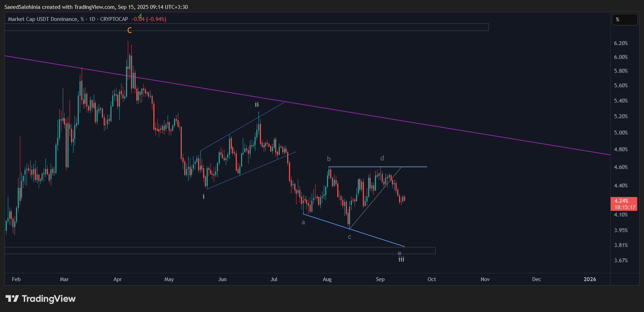The width and height of the screenshot is (644, 312).
Task: Click Aug on the time axis
Action: [327, 279]
